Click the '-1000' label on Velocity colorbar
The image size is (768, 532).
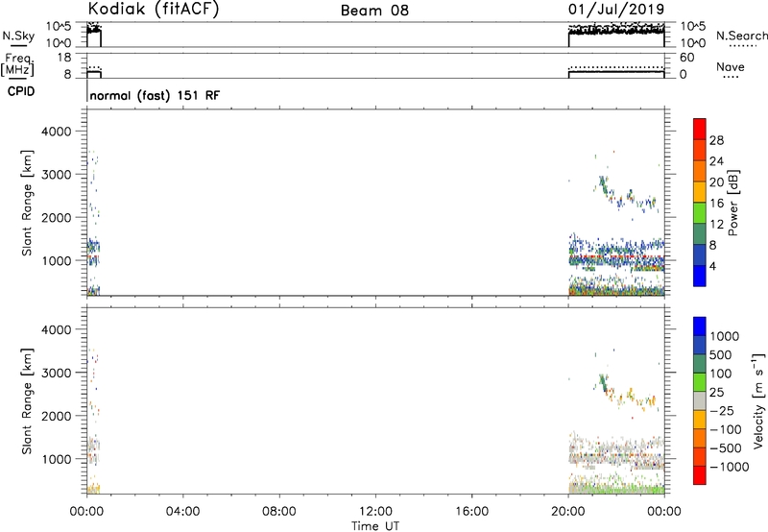tap(729, 467)
